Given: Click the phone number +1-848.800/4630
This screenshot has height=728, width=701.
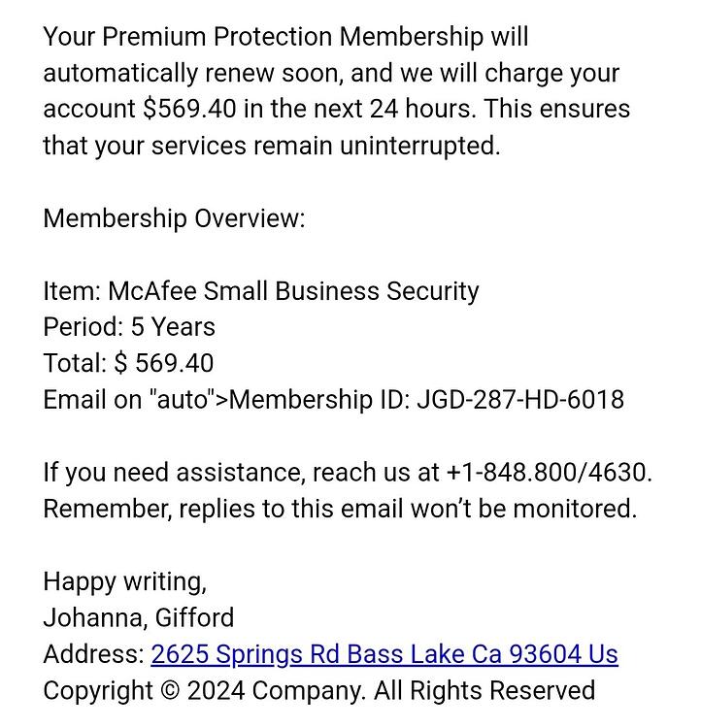Looking at the screenshot, I should point(550,472).
